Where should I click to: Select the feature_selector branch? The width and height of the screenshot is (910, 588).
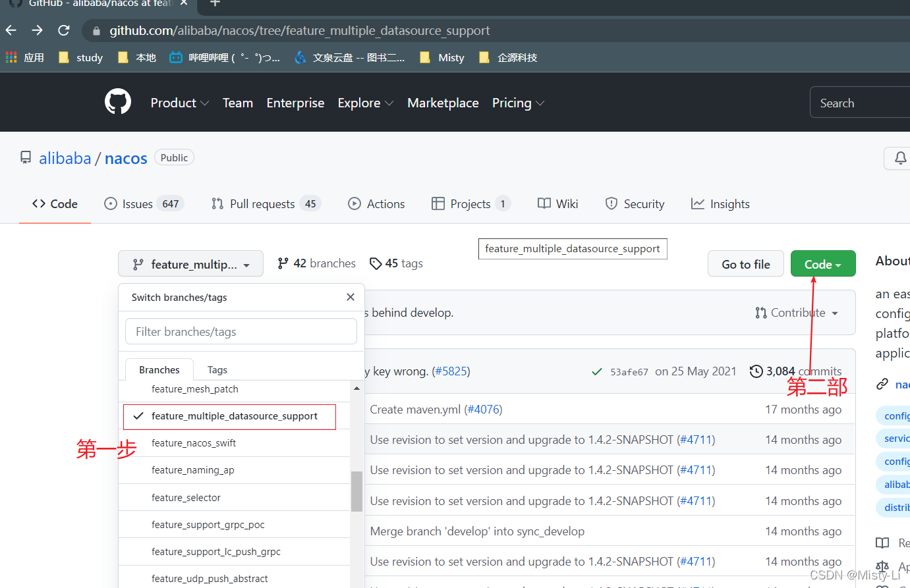coord(234,498)
